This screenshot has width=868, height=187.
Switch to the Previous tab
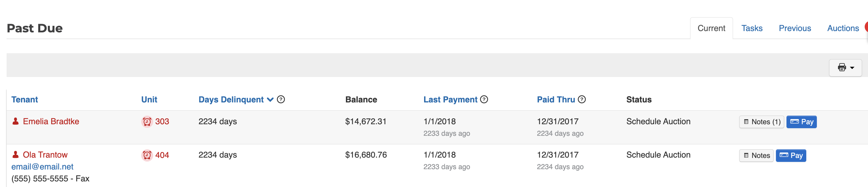click(794, 28)
